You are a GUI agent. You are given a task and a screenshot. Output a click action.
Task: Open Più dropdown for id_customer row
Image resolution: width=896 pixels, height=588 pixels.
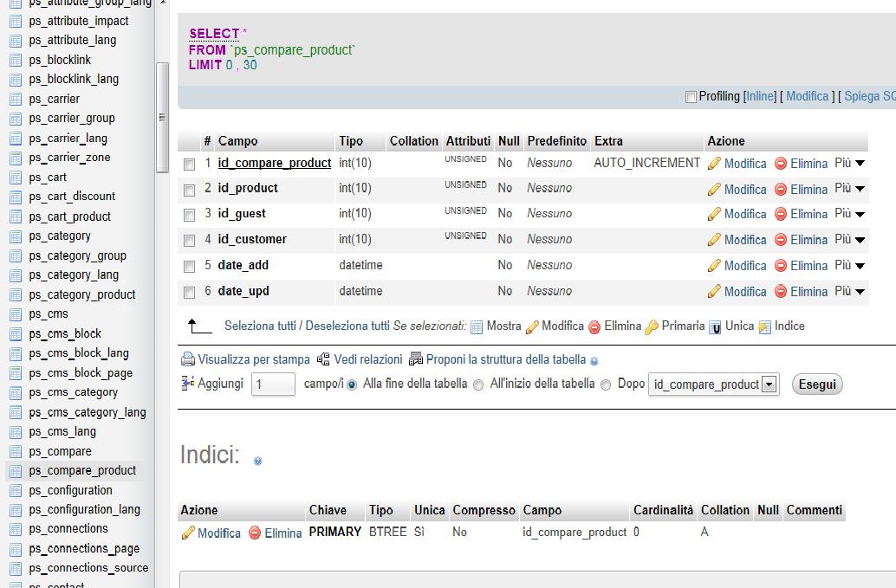pos(850,239)
